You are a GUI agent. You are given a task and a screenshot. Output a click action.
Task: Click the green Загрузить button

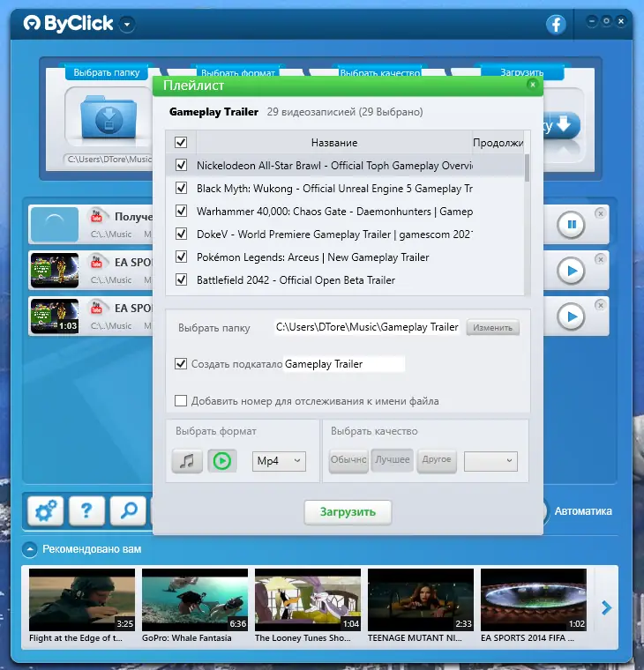[348, 512]
